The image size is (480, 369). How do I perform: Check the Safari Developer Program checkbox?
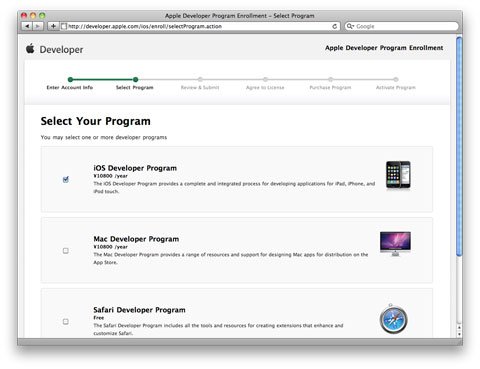point(66,322)
